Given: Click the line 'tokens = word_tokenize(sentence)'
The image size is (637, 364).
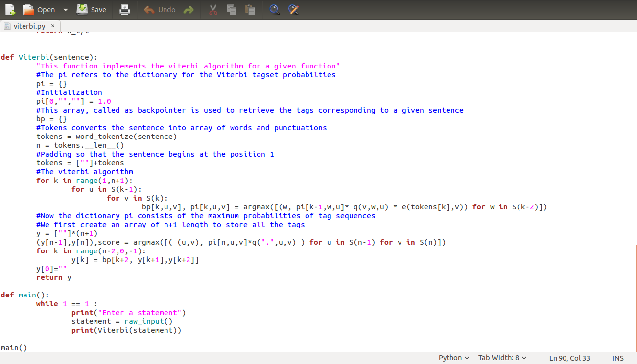Looking at the screenshot, I should (x=107, y=136).
